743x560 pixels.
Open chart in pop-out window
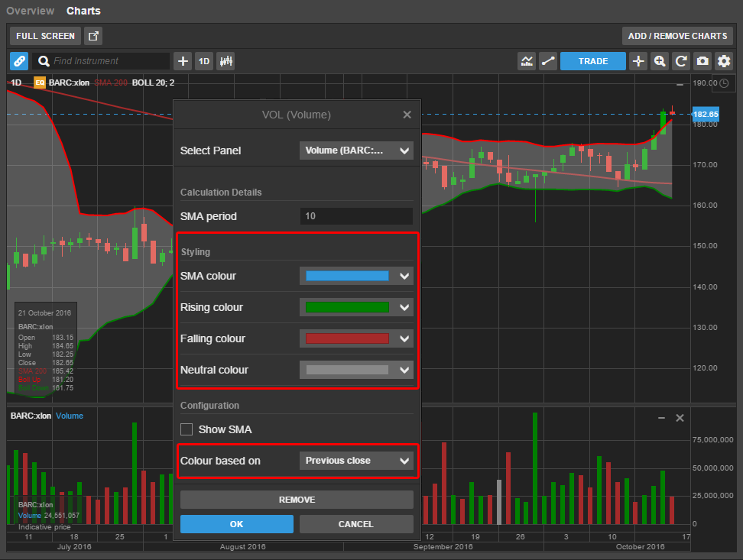tap(93, 36)
